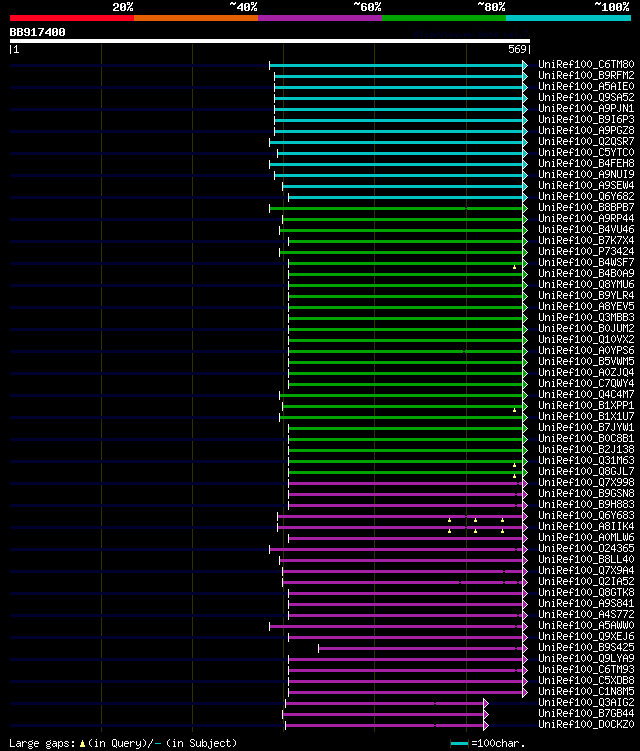640x751 pixels.
Task: Click the red 20% identity legend segment
Action: (x=72, y=18)
